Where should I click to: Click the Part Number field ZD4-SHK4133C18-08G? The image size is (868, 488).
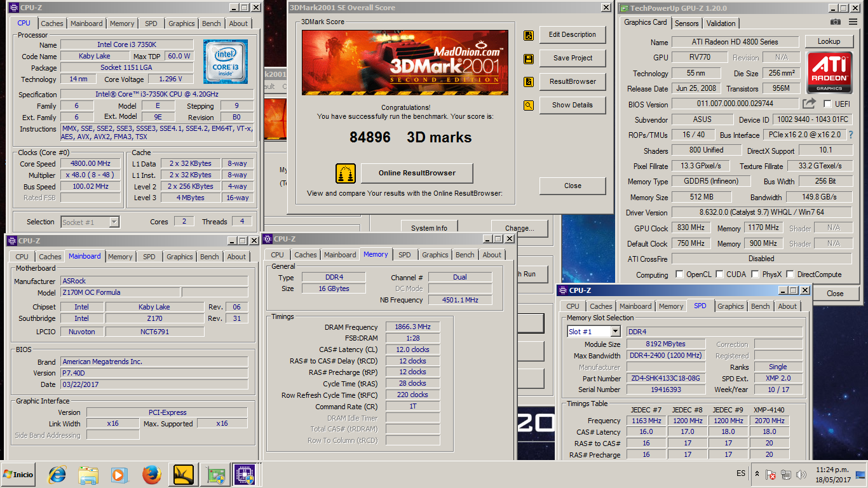click(x=667, y=378)
